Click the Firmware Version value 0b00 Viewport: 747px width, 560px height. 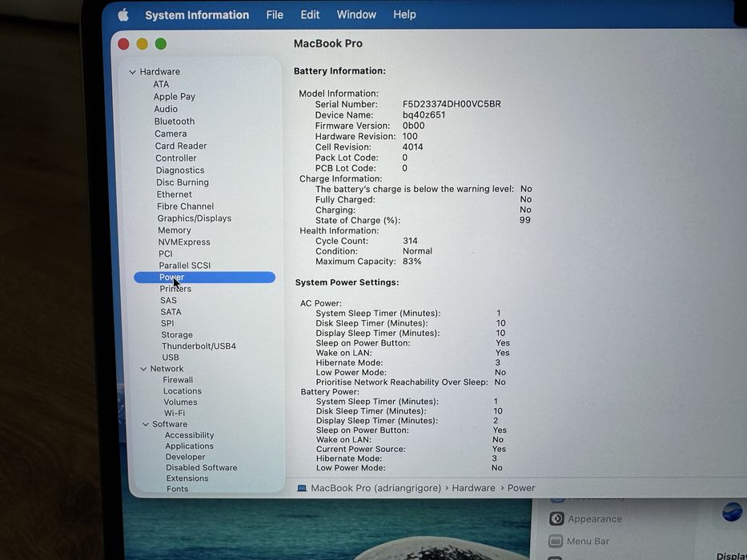coord(413,126)
